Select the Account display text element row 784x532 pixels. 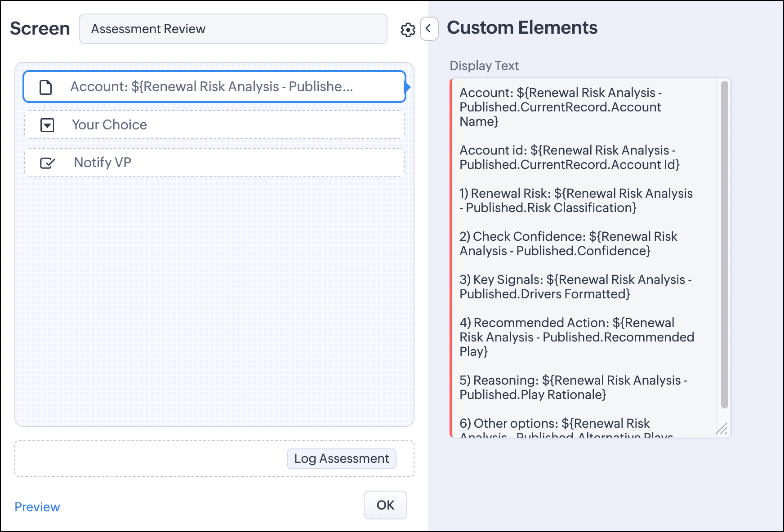coord(214,87)
